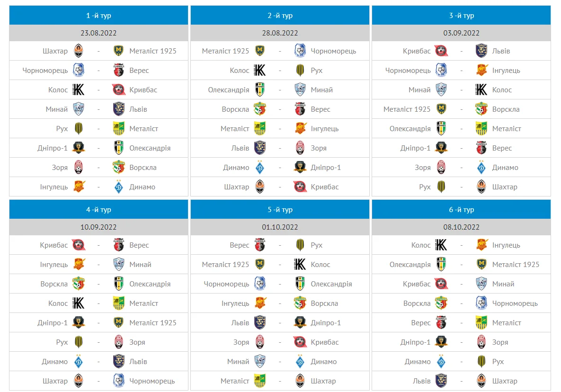This screenshot has height=392, width=561.
Task: Click Шахтар logo in the 1-й тур list
Action: click(79, 51)
